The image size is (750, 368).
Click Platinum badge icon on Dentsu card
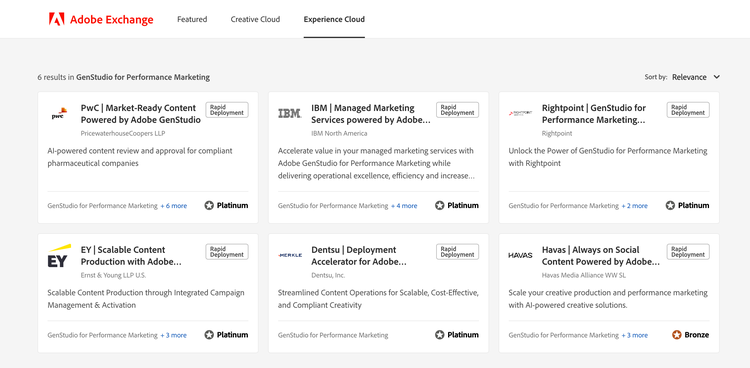[440, 335]
